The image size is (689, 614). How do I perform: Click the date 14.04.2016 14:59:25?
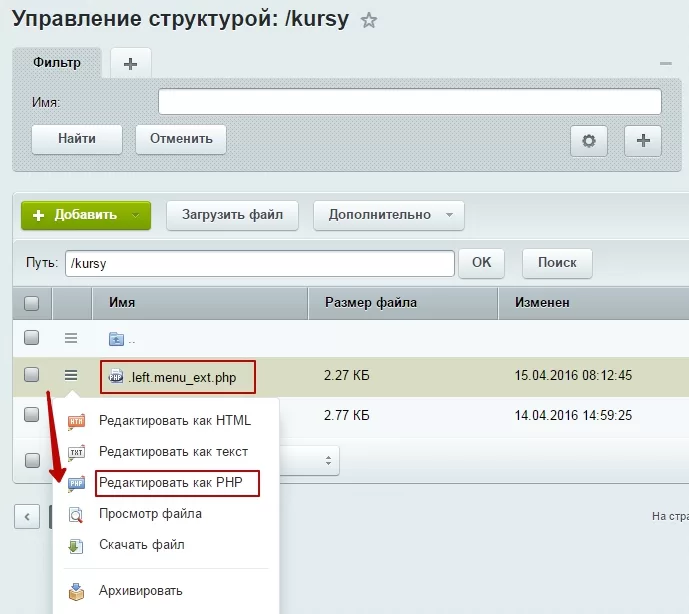coord(573,415)
